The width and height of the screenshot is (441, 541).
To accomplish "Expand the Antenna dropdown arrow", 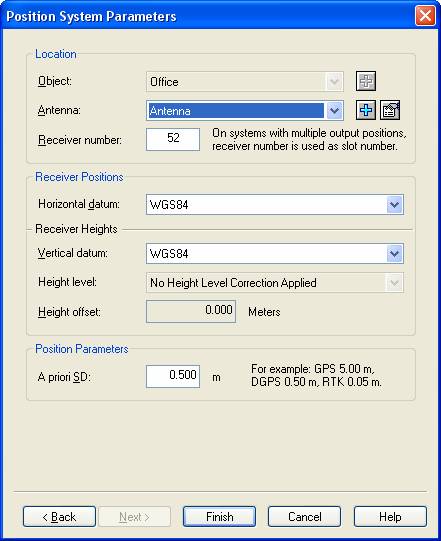I will pyautogui.click(x=334, y=111).
